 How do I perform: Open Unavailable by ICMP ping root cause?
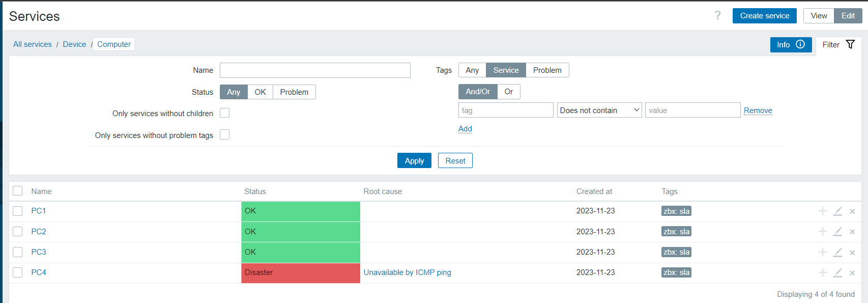[407, 272]
